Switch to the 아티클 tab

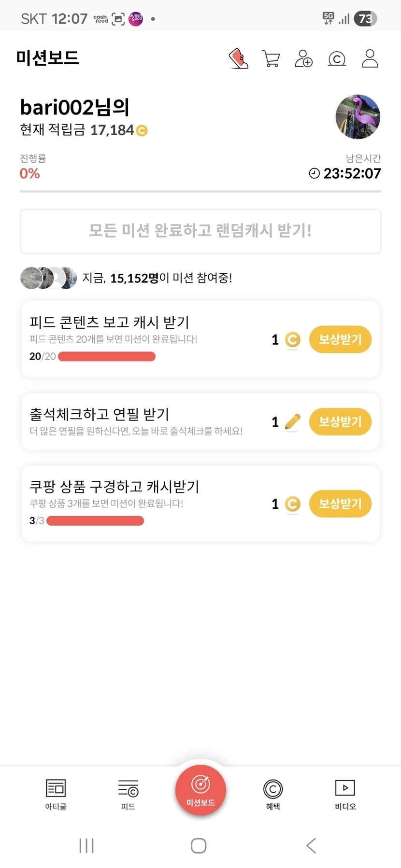click(56, 793)
